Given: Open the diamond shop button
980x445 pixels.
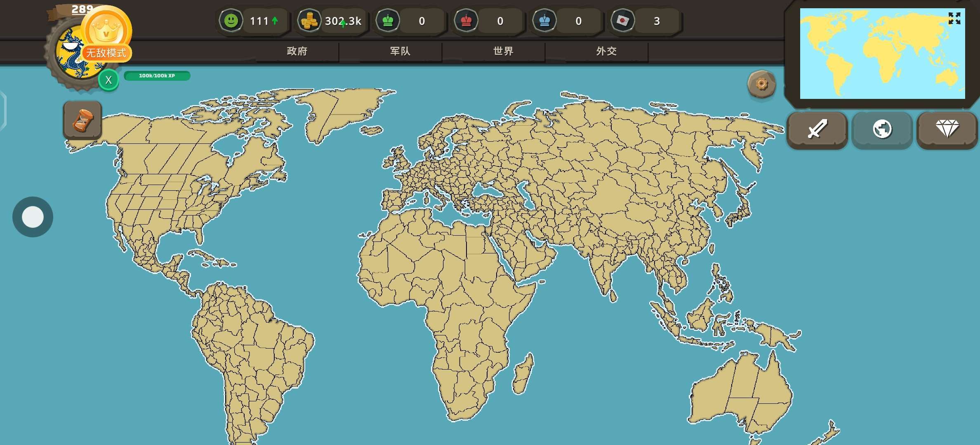Looking at the screenshot, I should pos(947,129).
